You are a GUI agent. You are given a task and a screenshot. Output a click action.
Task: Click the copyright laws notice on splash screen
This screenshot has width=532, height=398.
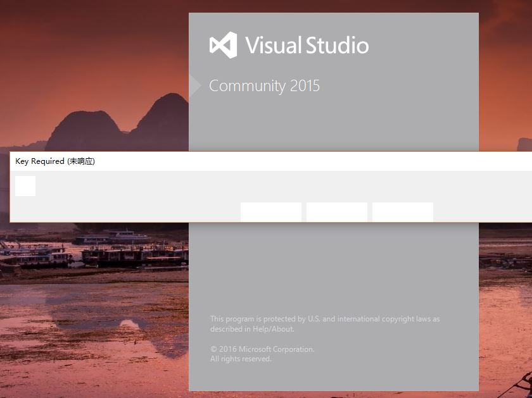[x=325, y=324]
